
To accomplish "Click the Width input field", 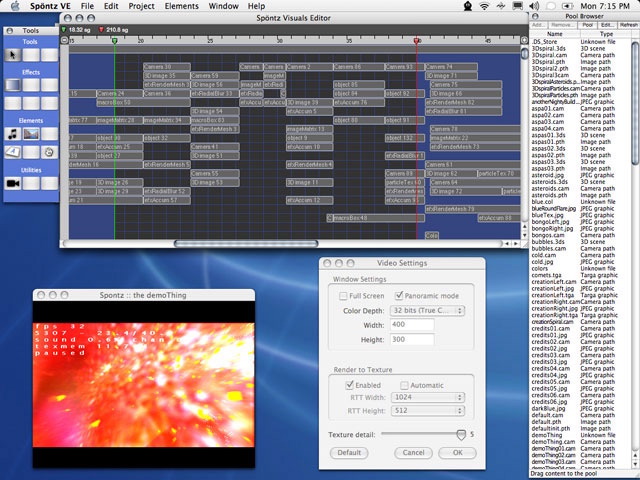I will (x=412, y=325).
